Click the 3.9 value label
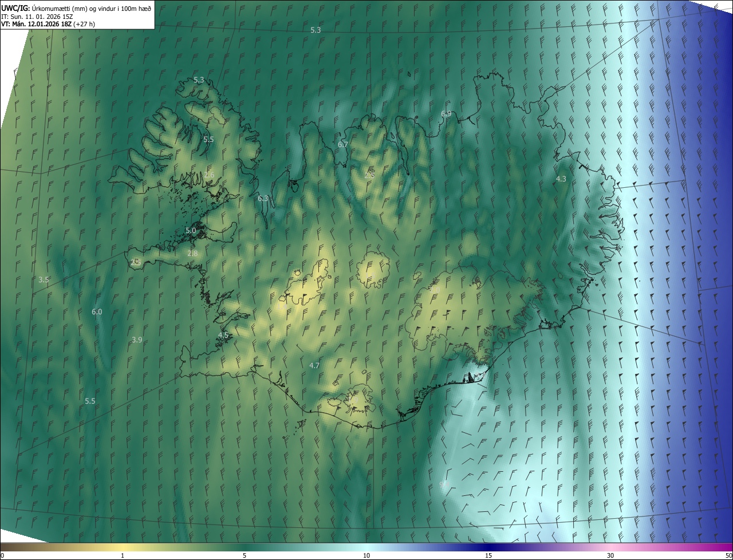 (137, 340)
